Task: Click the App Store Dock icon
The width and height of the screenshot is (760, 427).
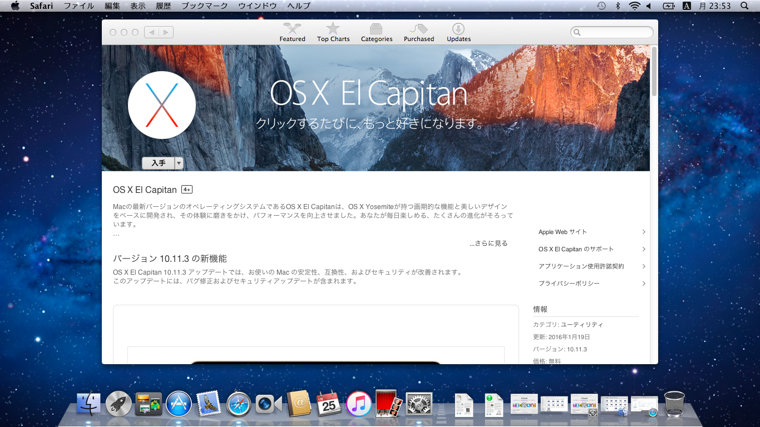Action: tap(178, 404)
